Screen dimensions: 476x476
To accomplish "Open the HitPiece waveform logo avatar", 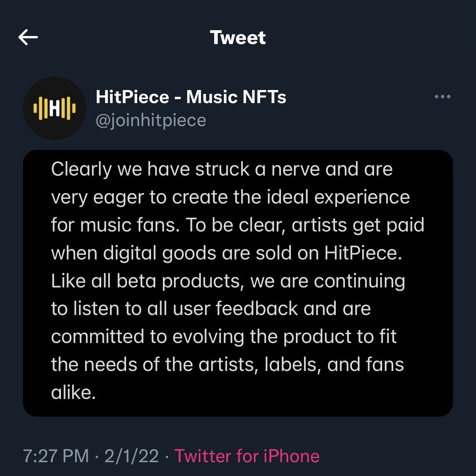I will point(54,108).
